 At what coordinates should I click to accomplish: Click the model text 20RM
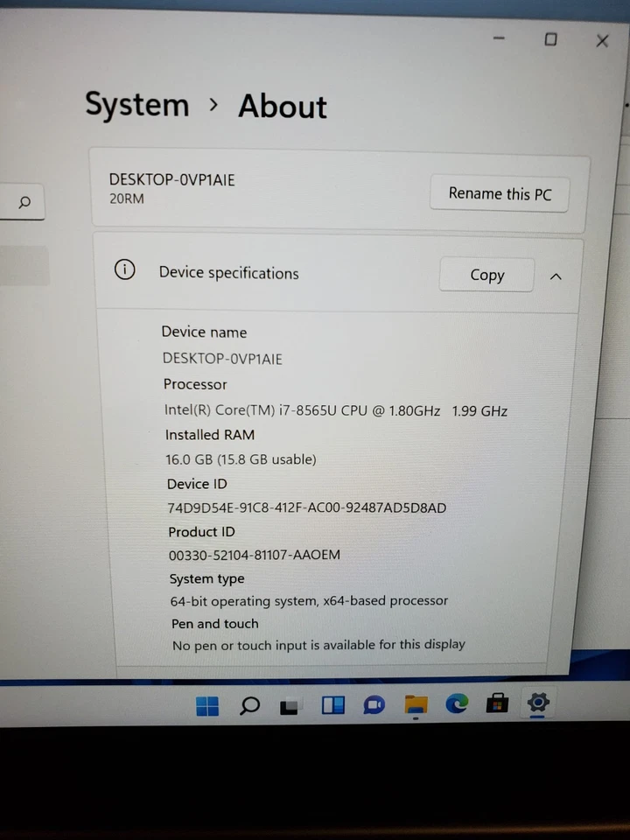click(x=126, y=199)
